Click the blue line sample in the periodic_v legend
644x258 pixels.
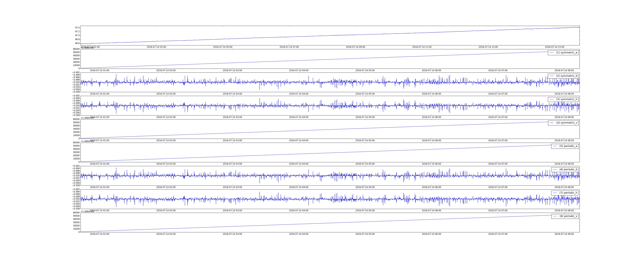pyautogui.click(x=555, y=216)
